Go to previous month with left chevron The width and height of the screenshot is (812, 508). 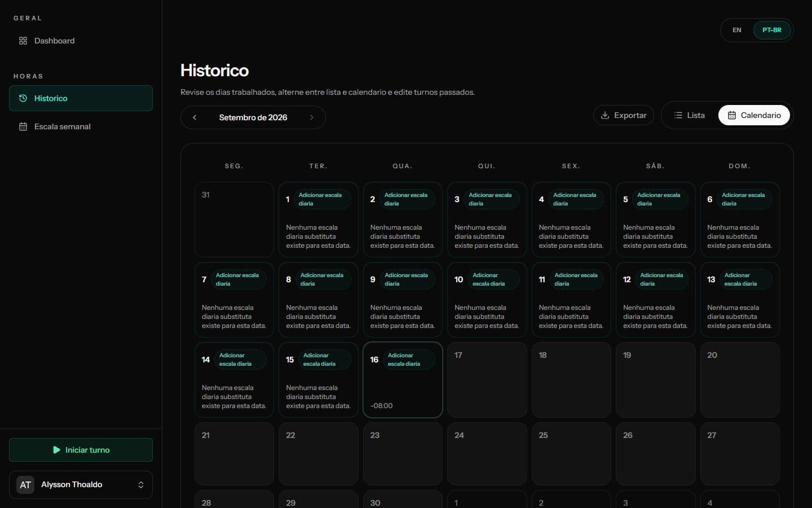point(195,117)
